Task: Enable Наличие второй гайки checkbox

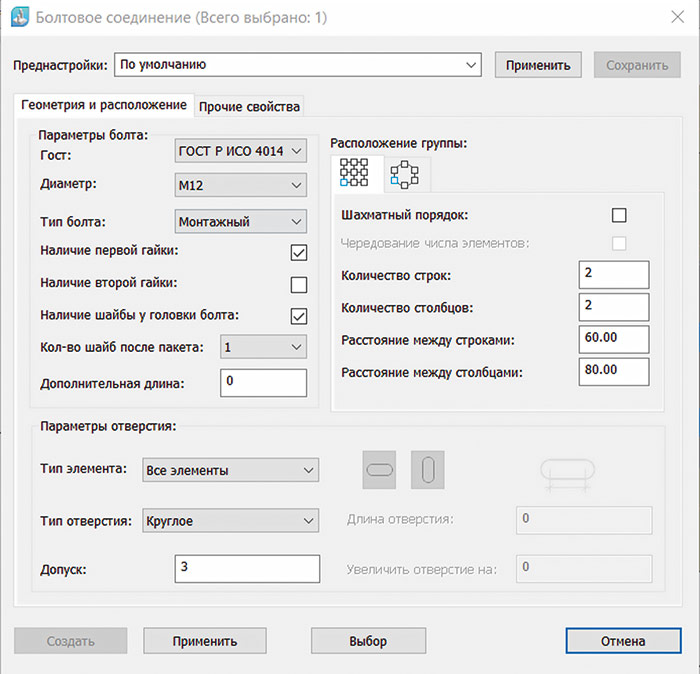Action: 299,285
